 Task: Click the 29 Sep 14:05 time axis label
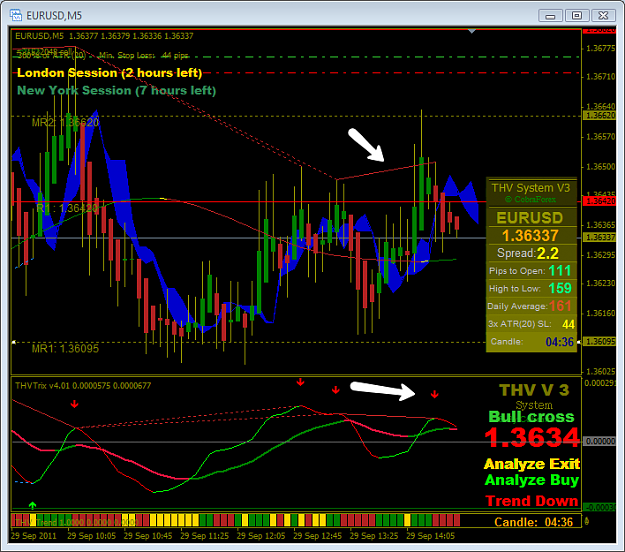(430, 536)
